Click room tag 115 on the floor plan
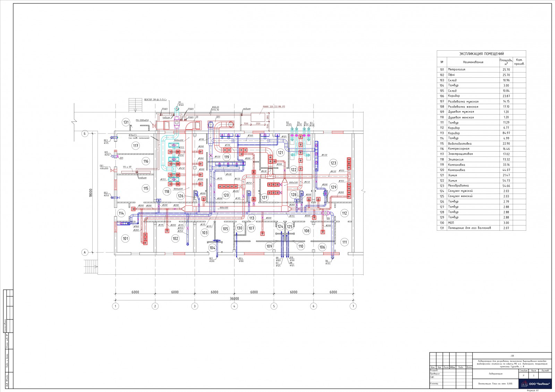 146,188
